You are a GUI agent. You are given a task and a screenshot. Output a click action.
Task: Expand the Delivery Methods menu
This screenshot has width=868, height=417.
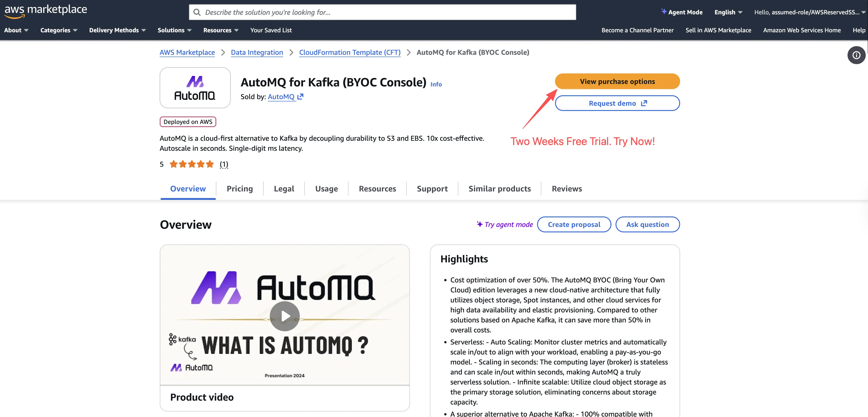117,30
